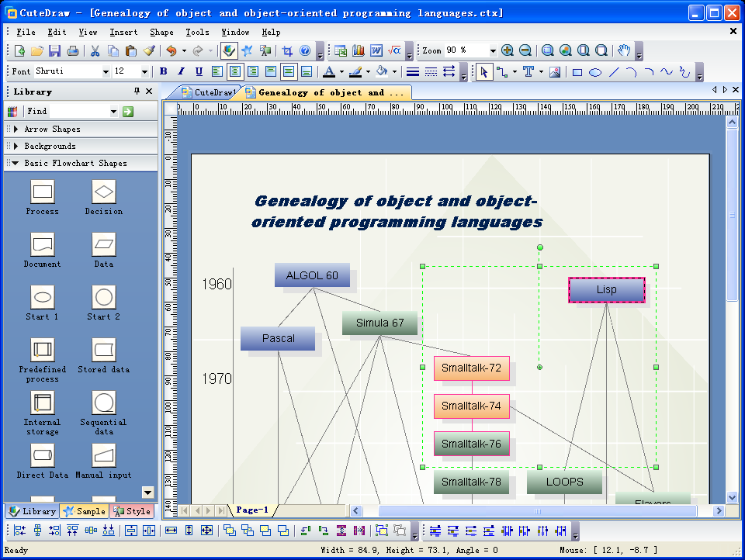The height and width of the screenshot is (560, 745).
Task: Click the zoom out magnifier icon
Action: (525, 50)
